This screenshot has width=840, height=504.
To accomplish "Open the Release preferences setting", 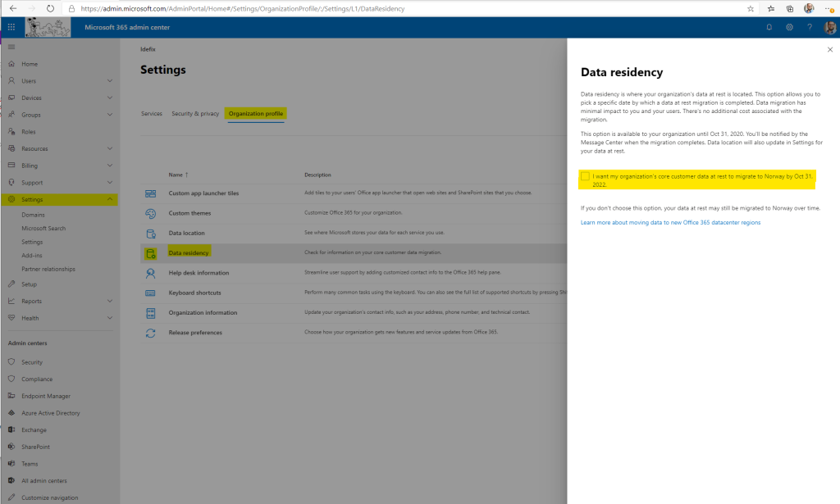I will (x=195, y=333).
